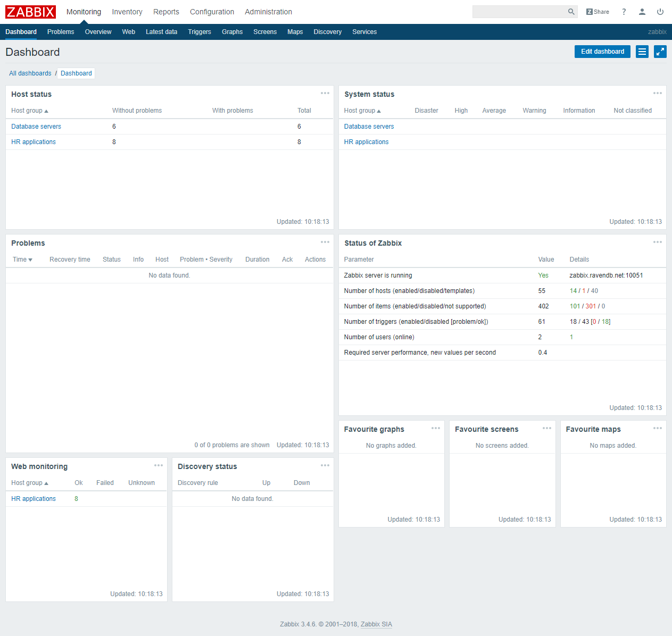Open the Graphs submenu tab

233,32
